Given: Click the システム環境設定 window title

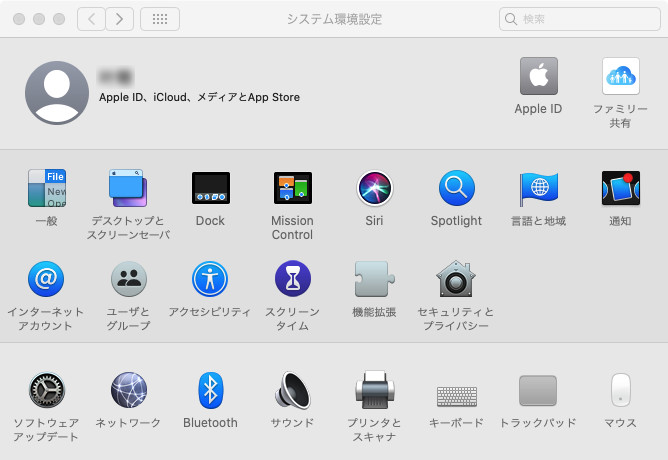Looking at the screenshot, I should 334,19.
